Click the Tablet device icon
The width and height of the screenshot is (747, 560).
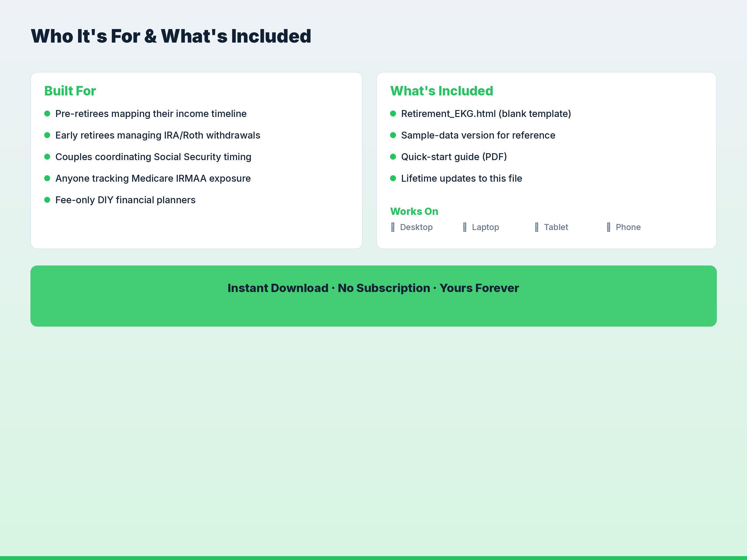tap(537, 227)
